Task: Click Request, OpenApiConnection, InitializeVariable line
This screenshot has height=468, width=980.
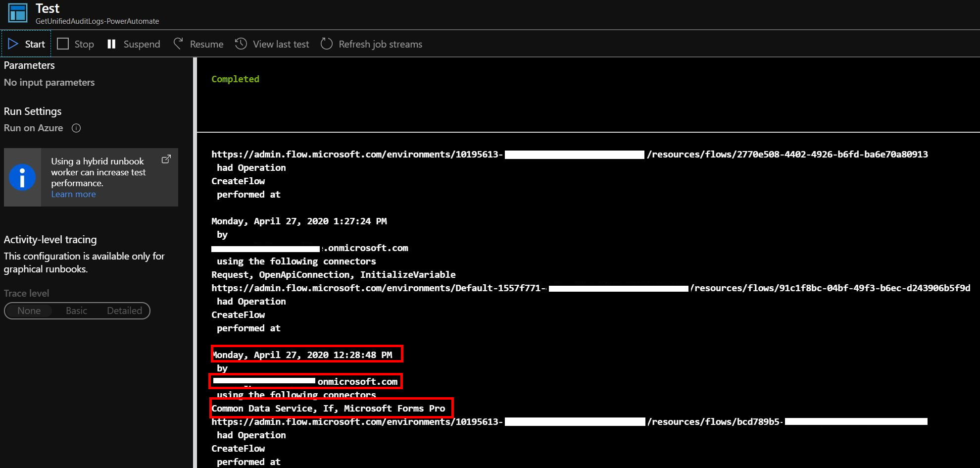Action: click(x=334, y=275)
